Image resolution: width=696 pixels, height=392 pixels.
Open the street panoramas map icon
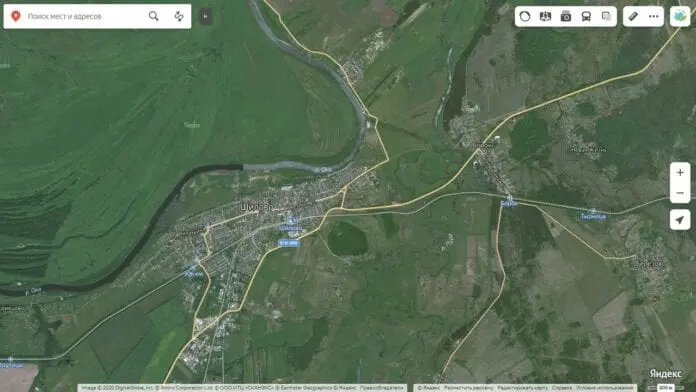(545, 16)
